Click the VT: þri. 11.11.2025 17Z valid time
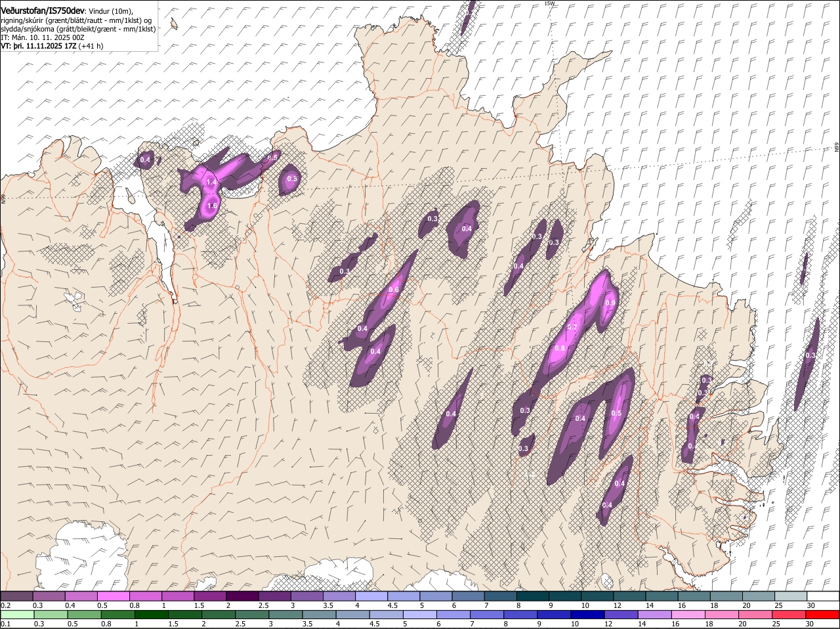Viewport: 840px width, 629px height. pos(39,46)
